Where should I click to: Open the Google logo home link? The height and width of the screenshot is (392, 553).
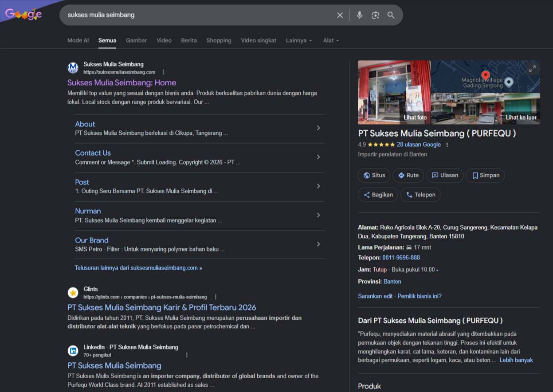click(x=24, y=15)
